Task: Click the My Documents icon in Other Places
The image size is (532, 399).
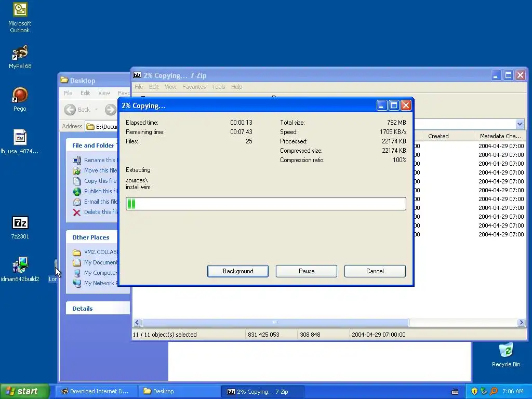Action: [x=77, y=262]
